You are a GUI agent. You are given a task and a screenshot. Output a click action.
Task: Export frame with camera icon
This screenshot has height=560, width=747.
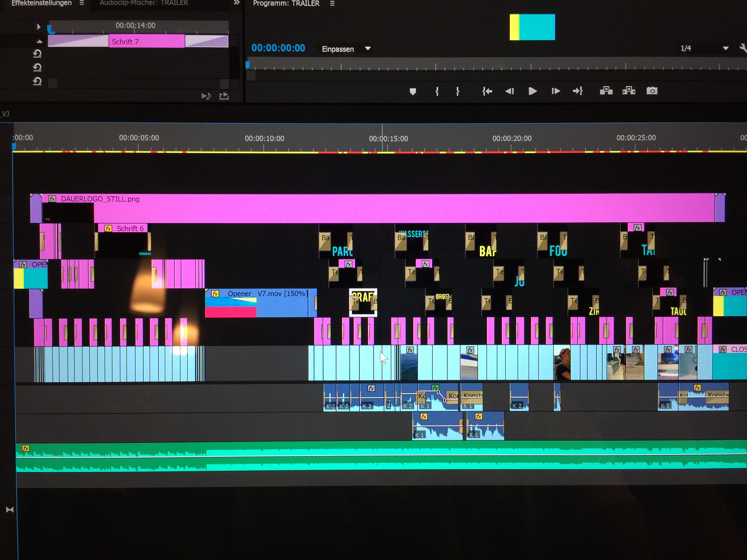click(x=652, y=91)
